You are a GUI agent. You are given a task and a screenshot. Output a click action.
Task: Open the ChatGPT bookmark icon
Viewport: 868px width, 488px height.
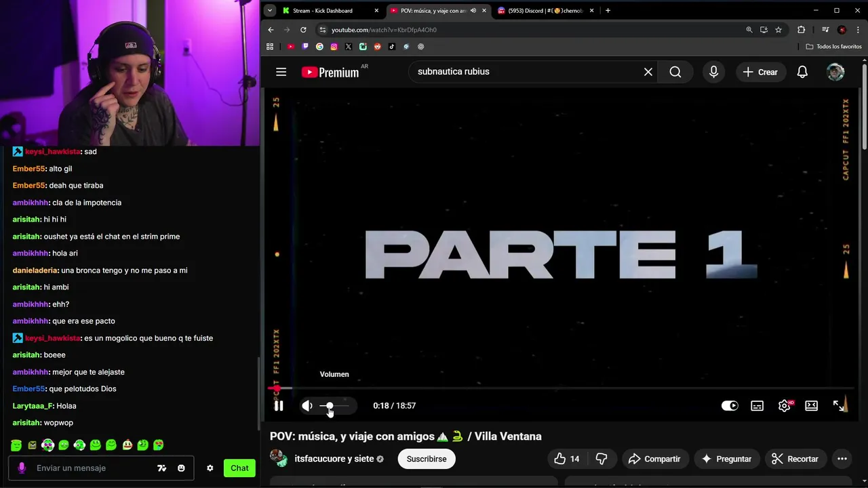[421, 47]
